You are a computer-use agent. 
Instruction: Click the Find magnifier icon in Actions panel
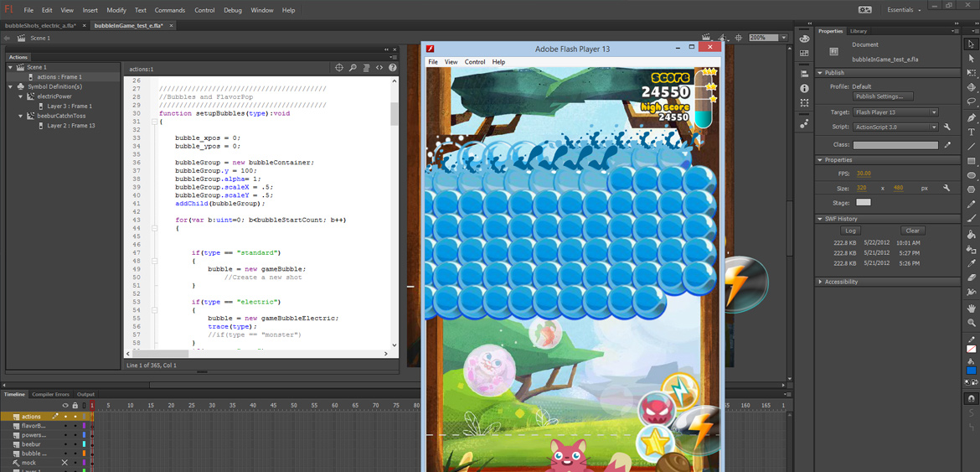(353, 68)
